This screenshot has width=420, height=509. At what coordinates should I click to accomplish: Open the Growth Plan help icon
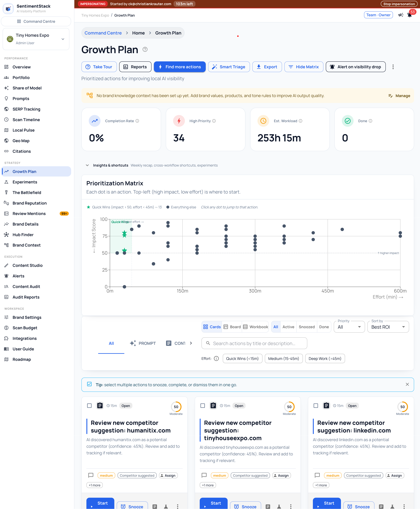[145, 49]
